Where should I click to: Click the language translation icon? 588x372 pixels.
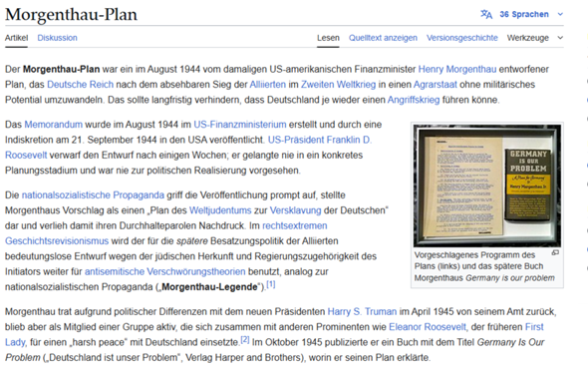486,14
